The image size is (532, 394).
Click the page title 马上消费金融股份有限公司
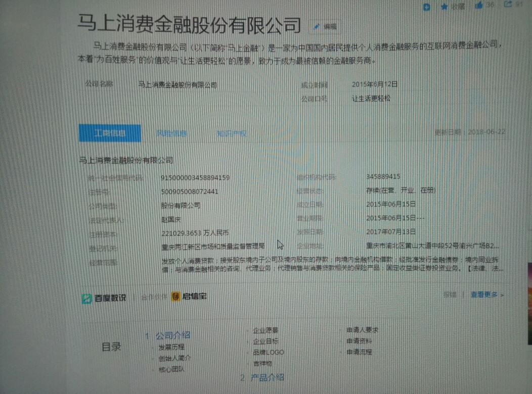point(189,24)
